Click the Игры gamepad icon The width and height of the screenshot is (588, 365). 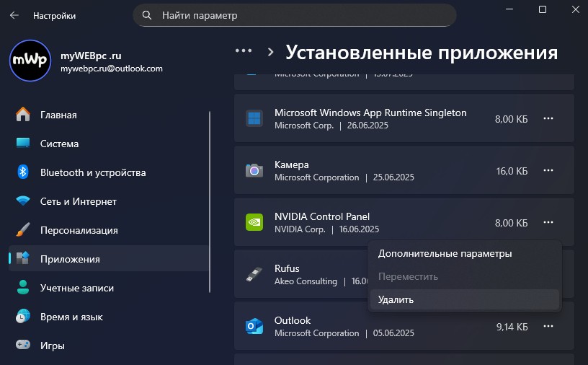(x=23, y=345)
